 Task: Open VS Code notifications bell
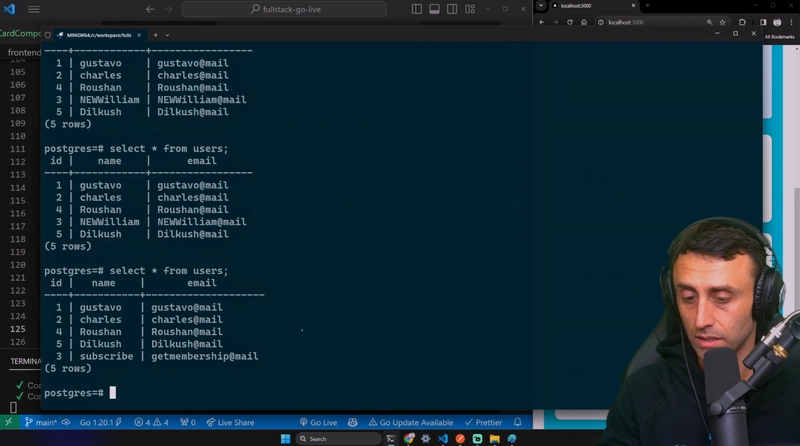517,422
